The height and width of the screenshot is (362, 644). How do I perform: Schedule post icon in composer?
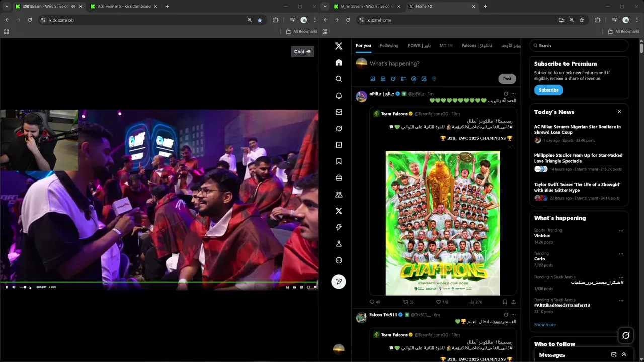coord(424,79)
